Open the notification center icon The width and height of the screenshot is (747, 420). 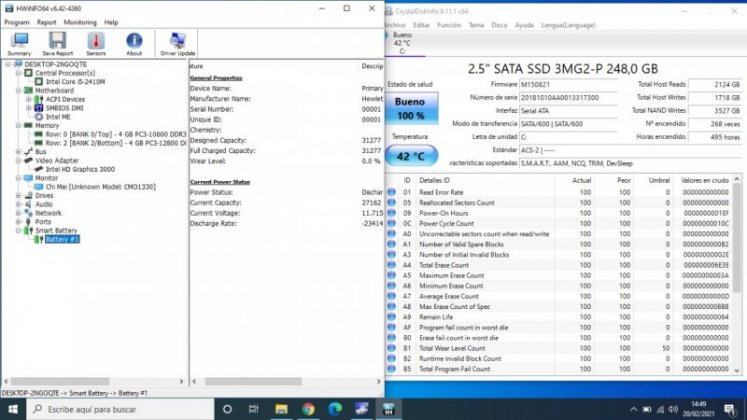[x=729, y=409]
